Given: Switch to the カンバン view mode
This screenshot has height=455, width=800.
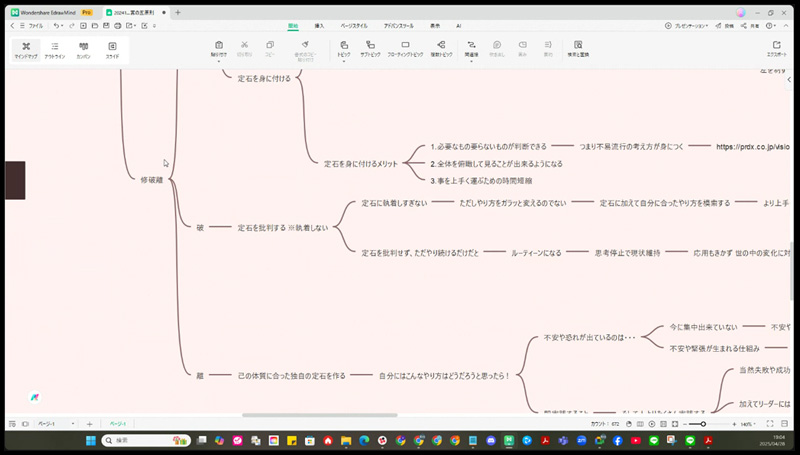Looking at the screenshot, I should click(x=83, y=49).
